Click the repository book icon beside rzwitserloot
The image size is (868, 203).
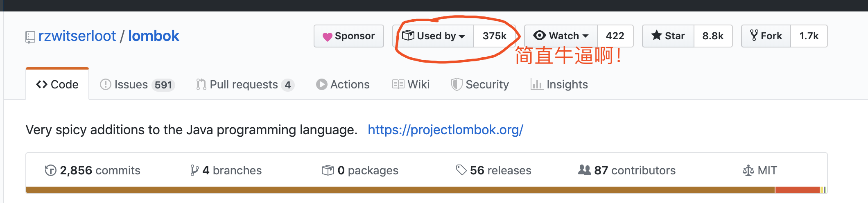[x=30, y=37]
